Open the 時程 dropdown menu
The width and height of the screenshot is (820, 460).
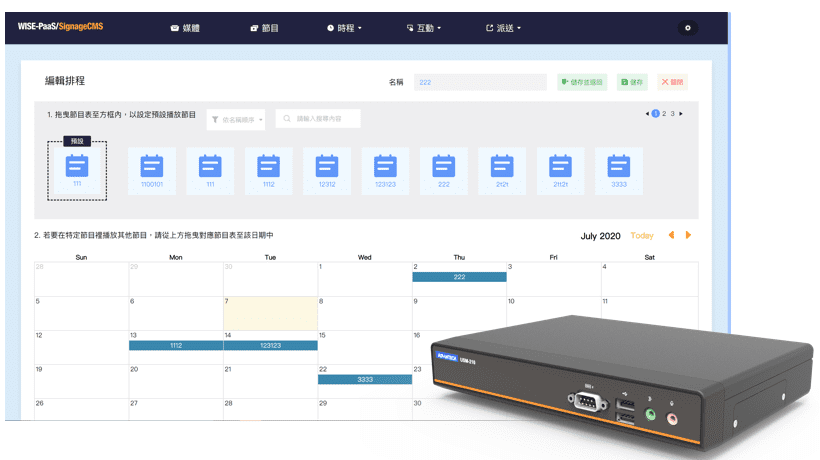click(x=344, y=28)
